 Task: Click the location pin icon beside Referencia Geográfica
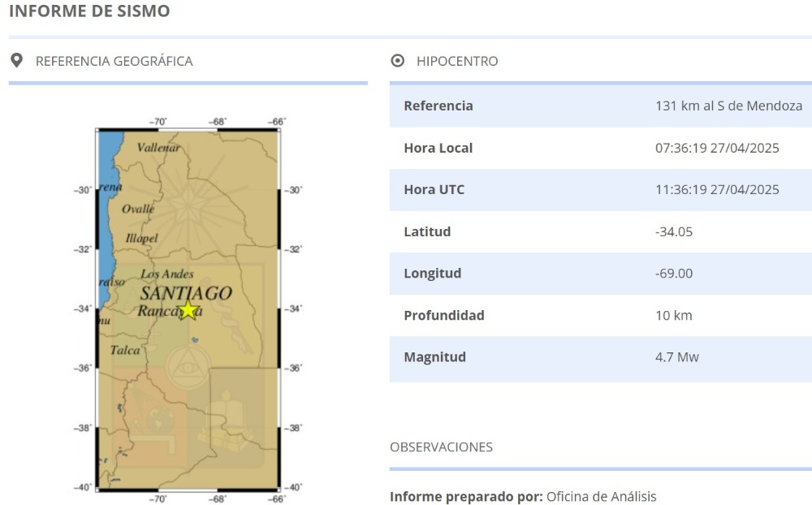(15, 61)
